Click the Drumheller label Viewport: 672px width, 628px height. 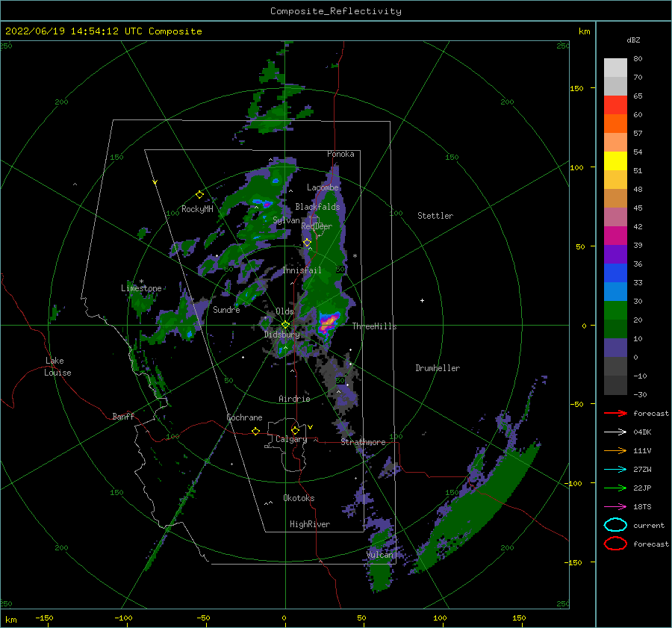[x=438, y=368]
